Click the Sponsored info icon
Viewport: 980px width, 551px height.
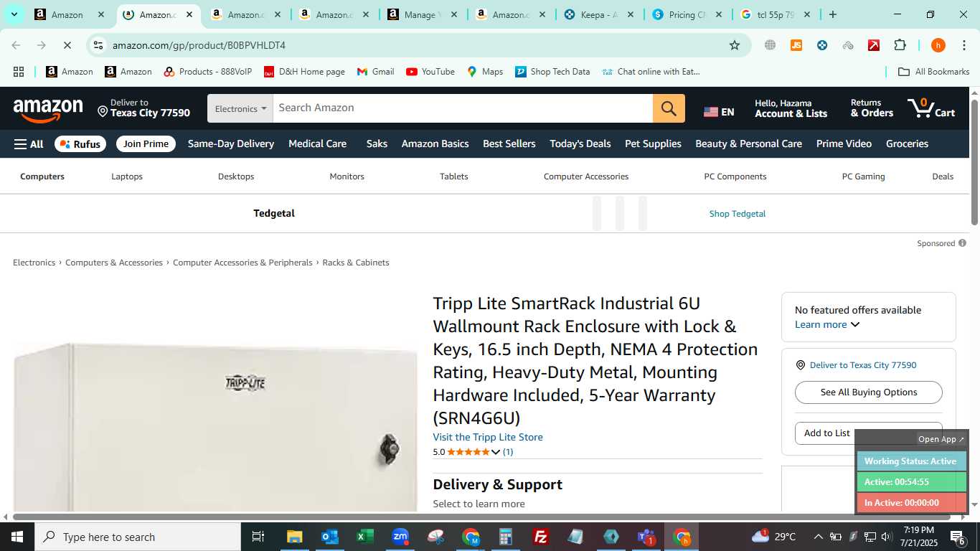962,243
